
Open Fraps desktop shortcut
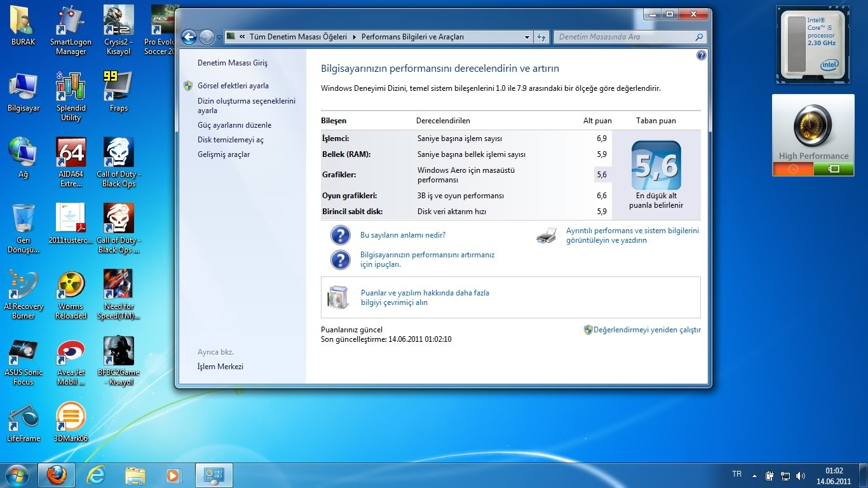pyautogui.click(x=118, y=92)
